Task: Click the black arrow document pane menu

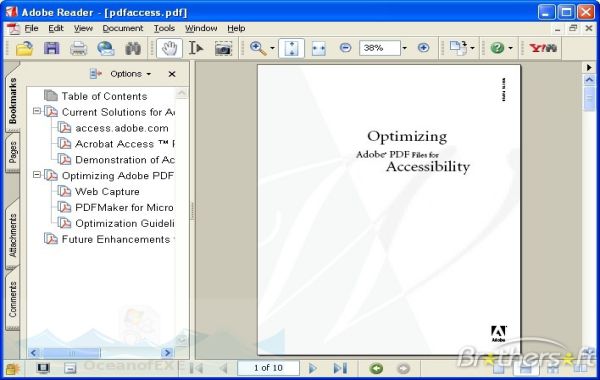Action: point(589,67)
